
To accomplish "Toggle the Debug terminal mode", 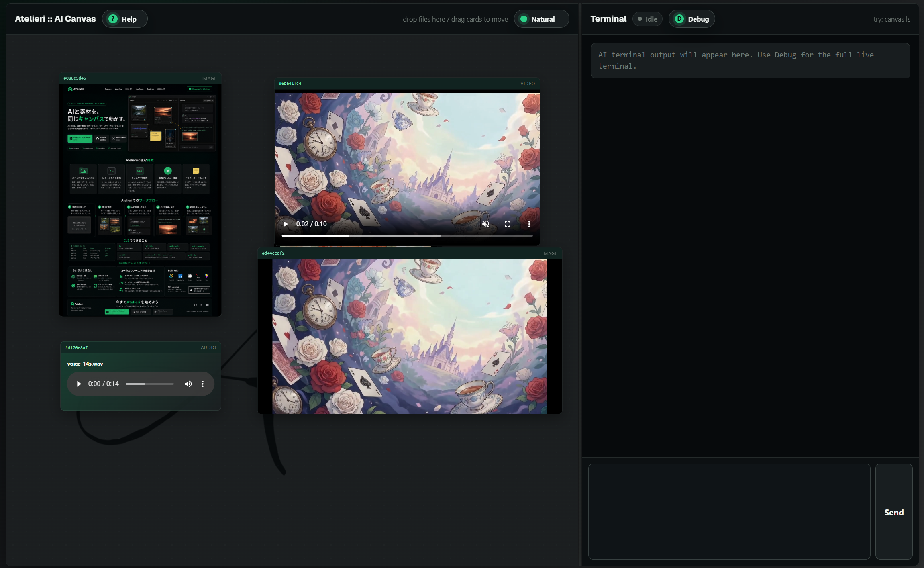I will click(691, 19).
